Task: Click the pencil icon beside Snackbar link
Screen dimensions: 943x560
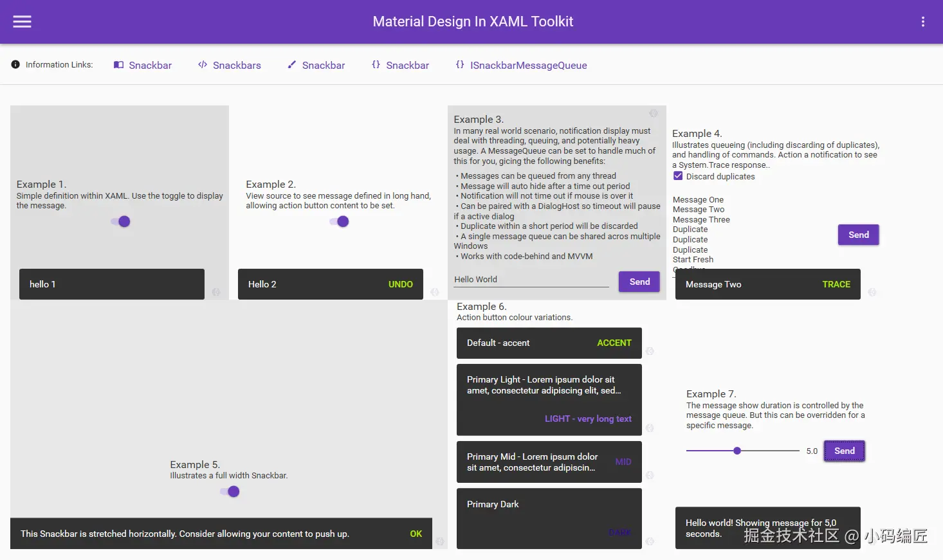Action: point(291,65)
